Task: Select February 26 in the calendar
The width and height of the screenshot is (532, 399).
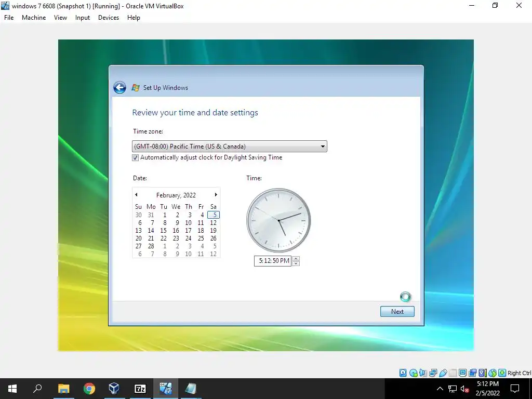Action: (214, 238)
